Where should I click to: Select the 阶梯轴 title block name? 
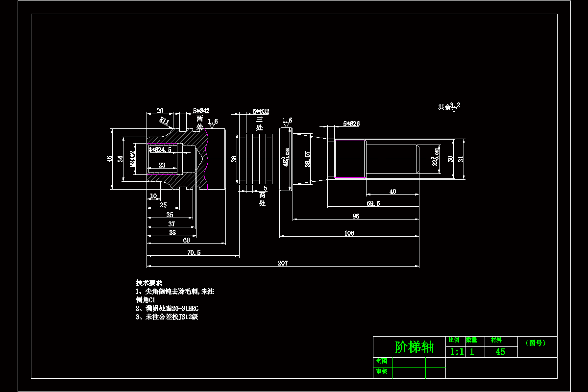(x=415, y=347)
